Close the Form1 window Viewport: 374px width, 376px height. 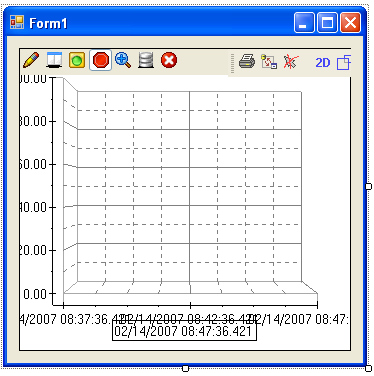[x=350, y=23]
